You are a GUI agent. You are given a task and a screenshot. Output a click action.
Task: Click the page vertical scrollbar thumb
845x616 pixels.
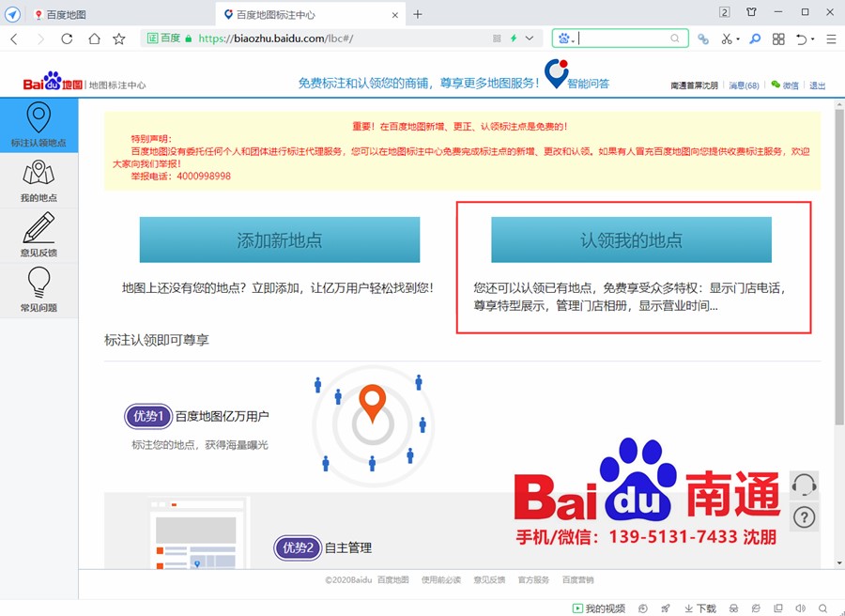point(839,267)
